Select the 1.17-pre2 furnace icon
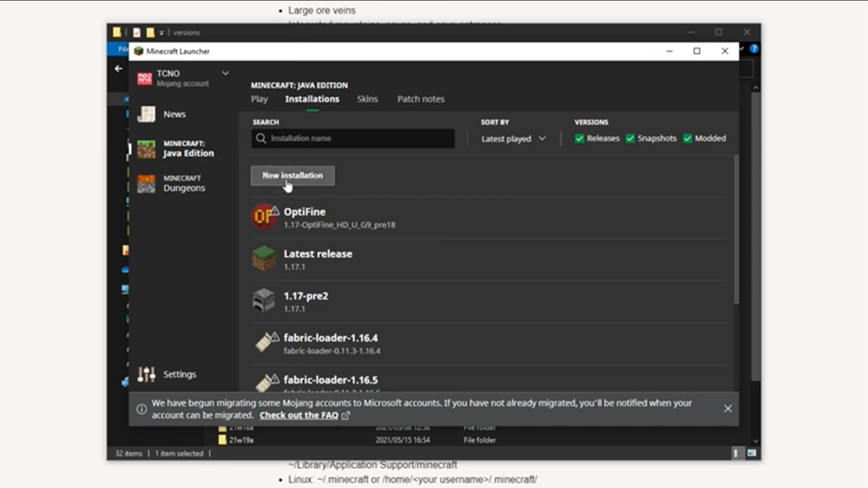Viewport: 868px width, 488px height. tap(264, 300)
